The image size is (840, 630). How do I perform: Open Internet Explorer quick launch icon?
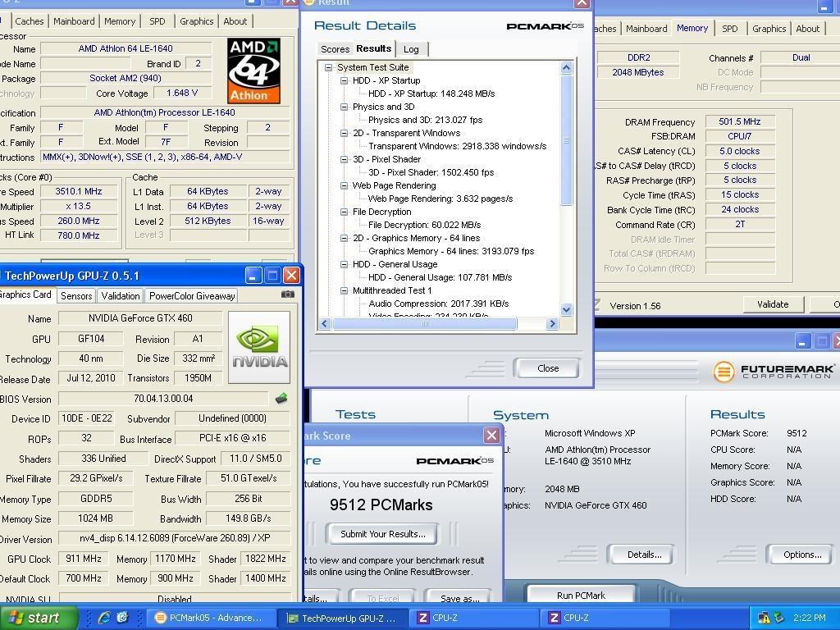pyautogui.click(x=104, y=618)
